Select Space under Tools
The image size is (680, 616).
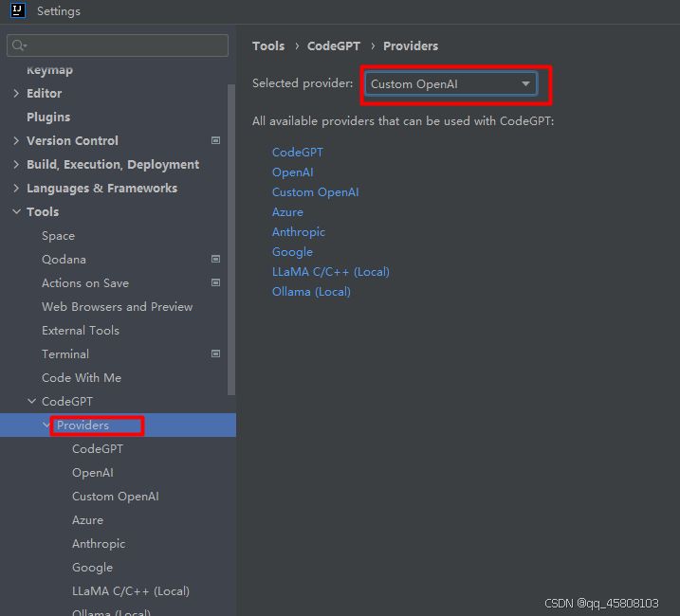tap(58, 235)
